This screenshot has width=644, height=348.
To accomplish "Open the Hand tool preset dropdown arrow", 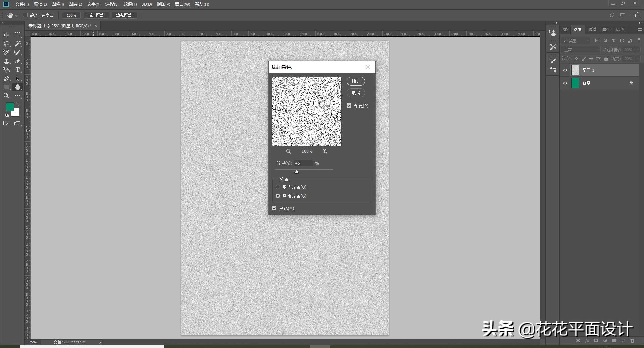I will (16, 15).
